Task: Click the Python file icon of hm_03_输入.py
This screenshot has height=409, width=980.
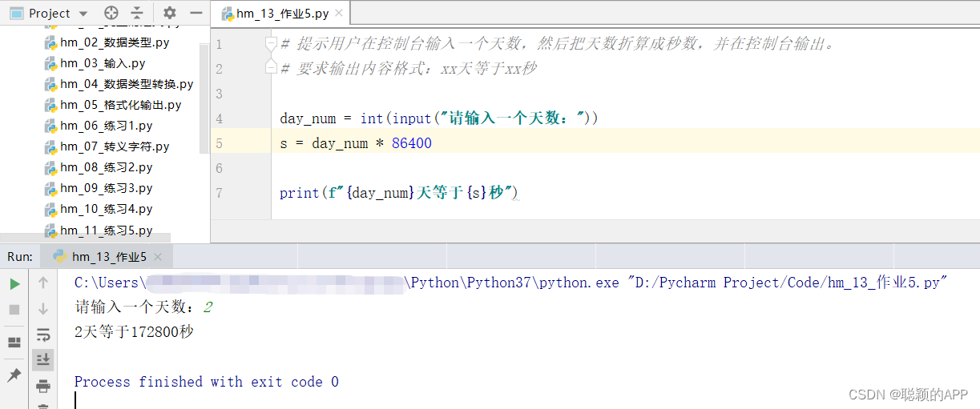Action: 50,63
